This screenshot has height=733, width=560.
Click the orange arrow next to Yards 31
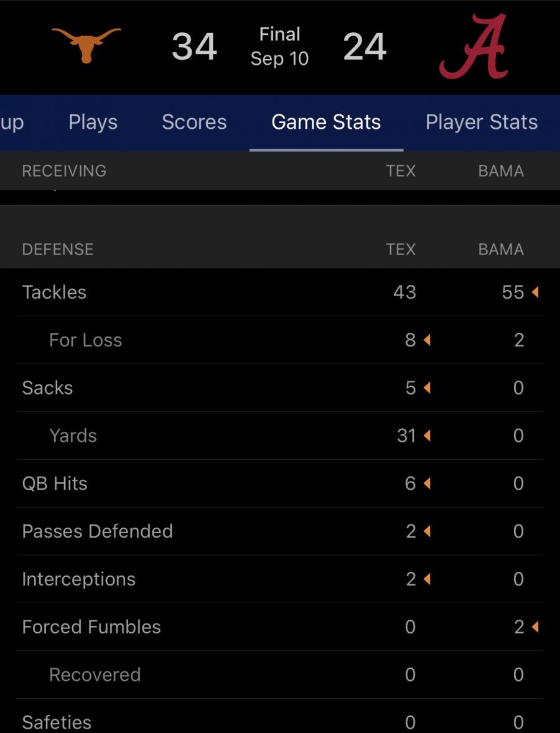pos(427,436)
